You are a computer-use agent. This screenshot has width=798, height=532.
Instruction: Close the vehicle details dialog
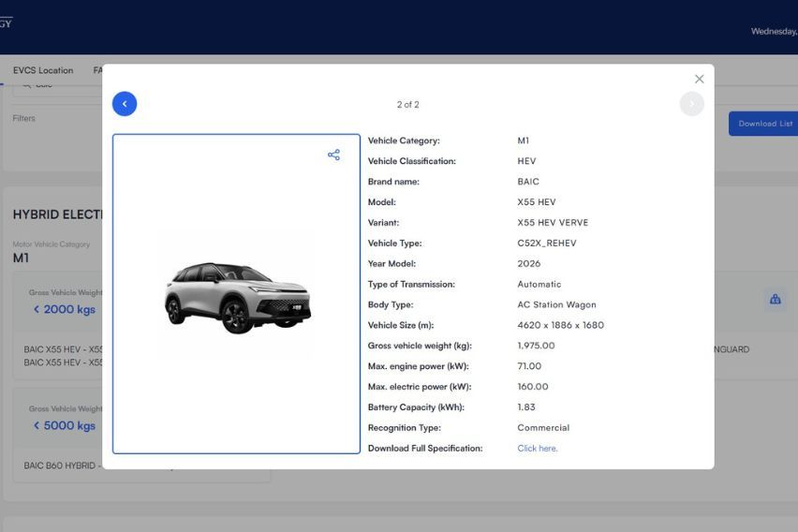tap(700, 79)
